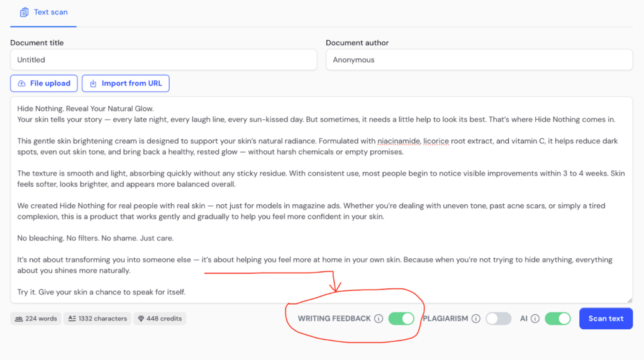644x360 pixels.
Task: Turn off the AI toggle
Action: tap(557, 319)
